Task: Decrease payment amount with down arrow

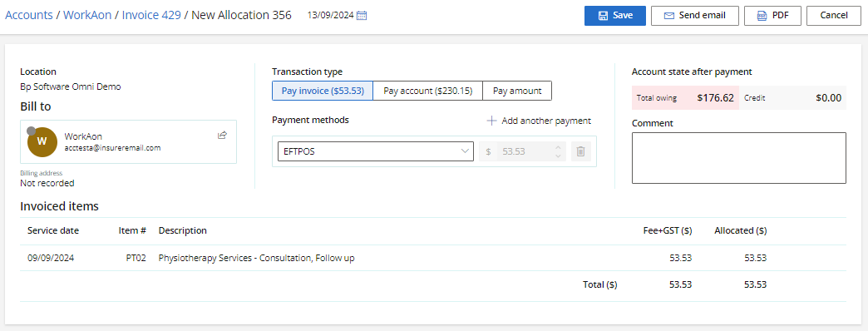Action: point(558,156)
